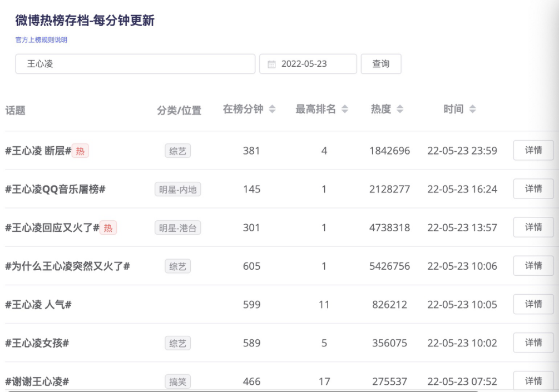Click the 热 badge on 王心凌 断层
This screenshot has height=392, width=559.
[80, 151]
